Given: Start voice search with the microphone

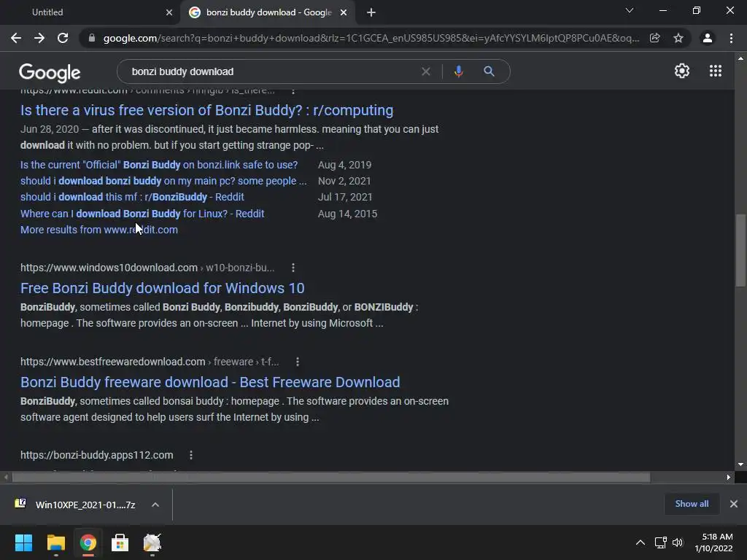Looking at the screenshot, I should pyautogui.click(x=458, y=71).
